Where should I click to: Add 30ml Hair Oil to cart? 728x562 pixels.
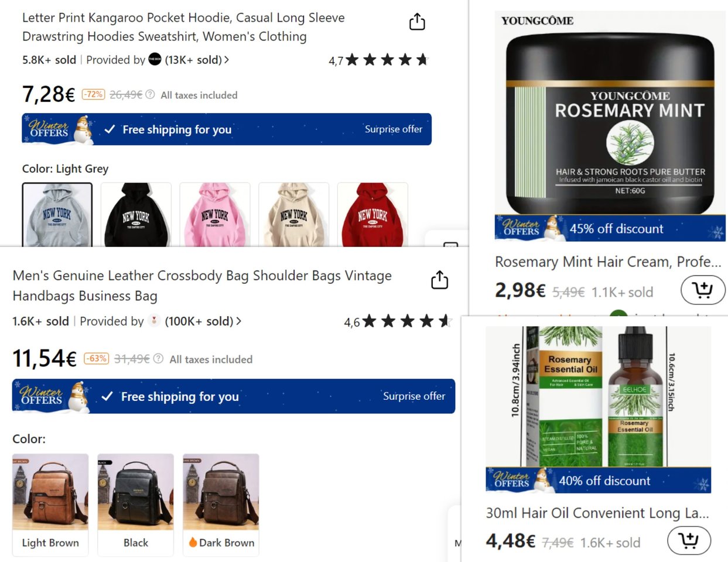(689, 540)
